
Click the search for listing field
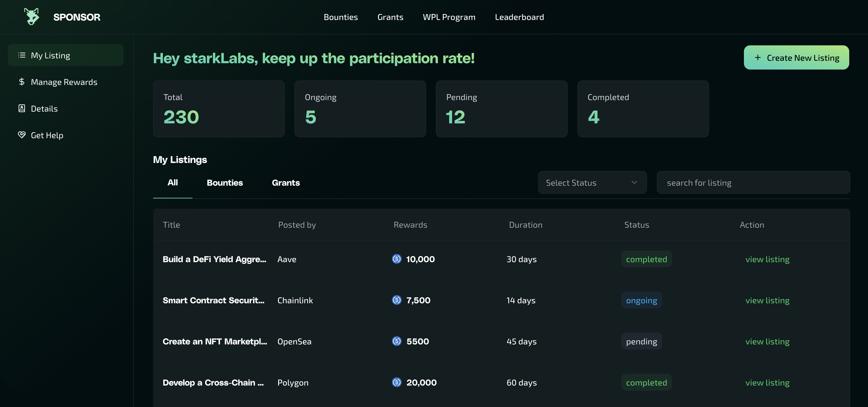pos(753,182)
